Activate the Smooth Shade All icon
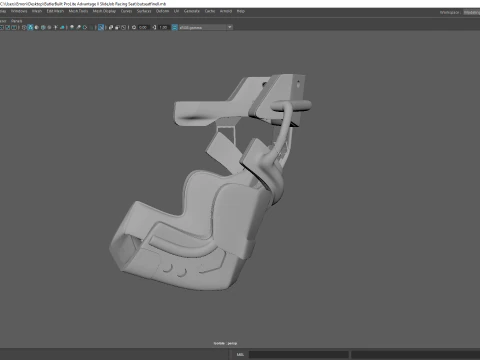The image size is (480, 360). pos(30,27)
